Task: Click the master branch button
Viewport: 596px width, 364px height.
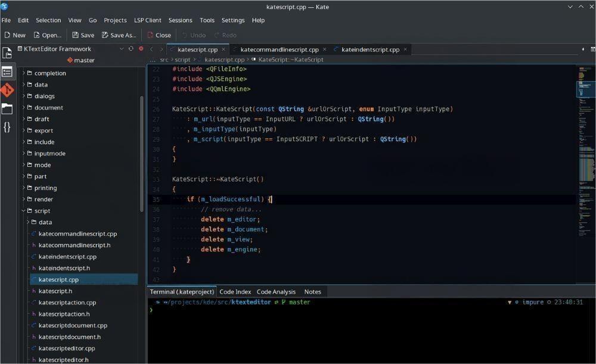Action: coord(80,60)
